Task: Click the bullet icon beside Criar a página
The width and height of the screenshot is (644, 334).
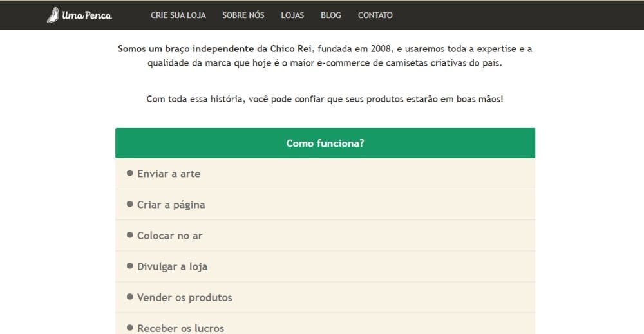Action: [130, 204]
